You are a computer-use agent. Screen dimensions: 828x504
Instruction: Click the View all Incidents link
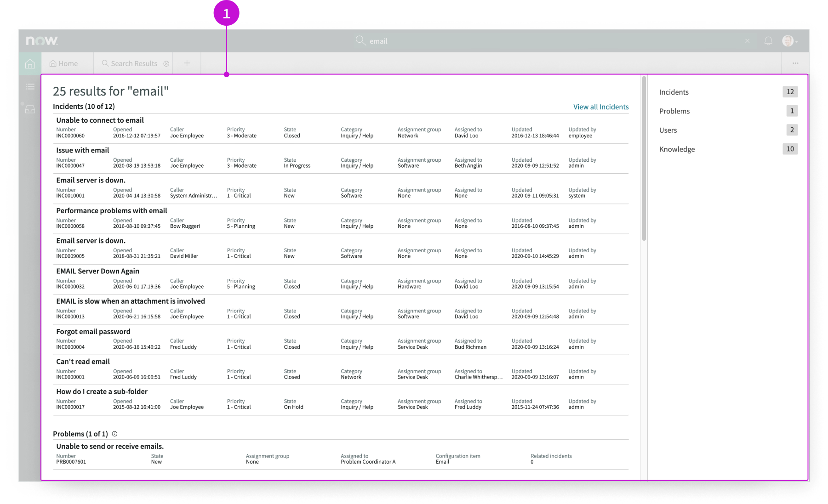pos(600,107)
